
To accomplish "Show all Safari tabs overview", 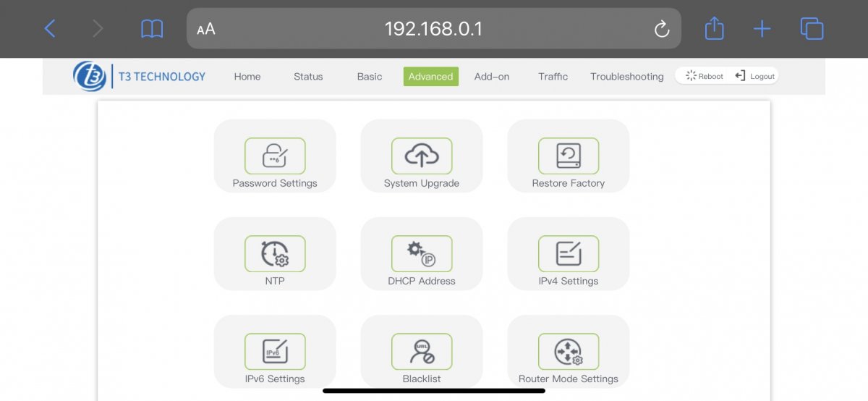I will pos(812,29).
